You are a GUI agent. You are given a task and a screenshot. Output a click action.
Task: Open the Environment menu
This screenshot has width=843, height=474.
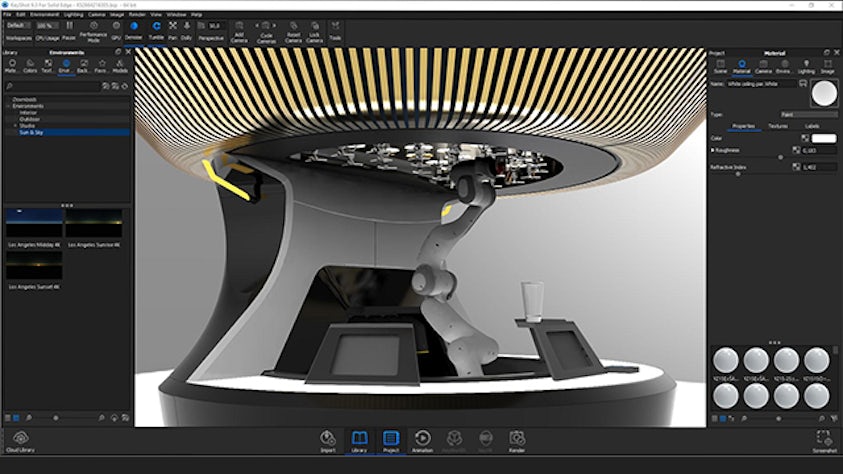point(45,15)
